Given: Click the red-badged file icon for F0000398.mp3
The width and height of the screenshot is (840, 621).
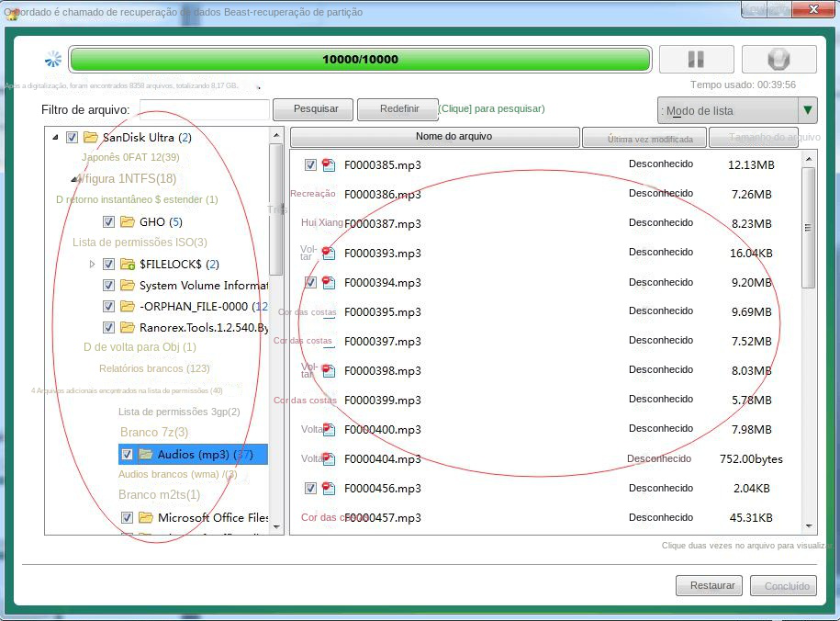Looking at the screenshot, I should 328,370.
